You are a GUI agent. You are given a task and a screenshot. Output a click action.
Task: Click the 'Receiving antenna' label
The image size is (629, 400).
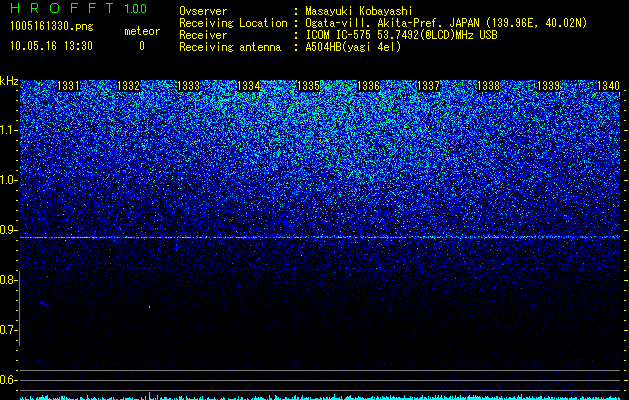pos(230,47)
